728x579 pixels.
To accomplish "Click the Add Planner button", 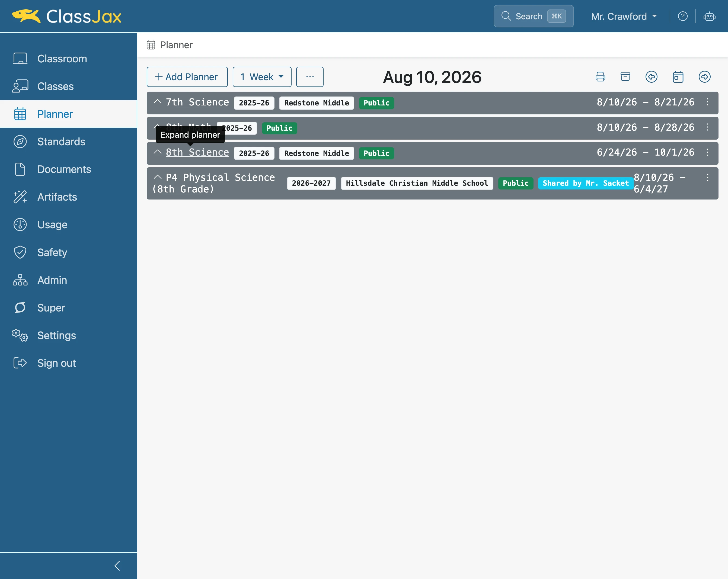I will tap(187, 77).
